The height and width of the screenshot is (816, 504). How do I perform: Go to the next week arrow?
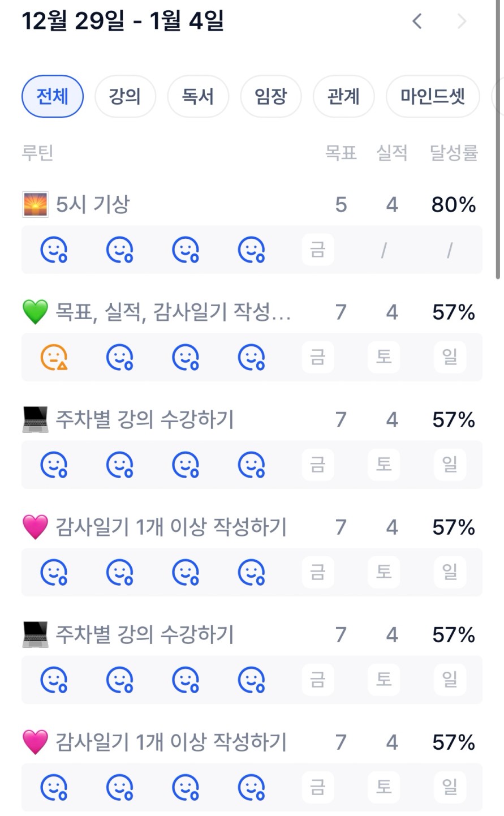pyautogui.click(x=462, y=22)
